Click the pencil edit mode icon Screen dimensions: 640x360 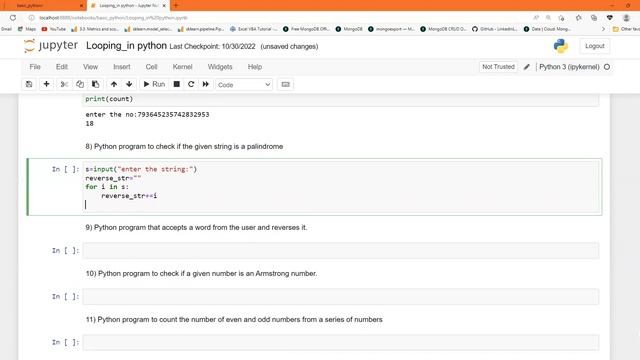point(527,67)
